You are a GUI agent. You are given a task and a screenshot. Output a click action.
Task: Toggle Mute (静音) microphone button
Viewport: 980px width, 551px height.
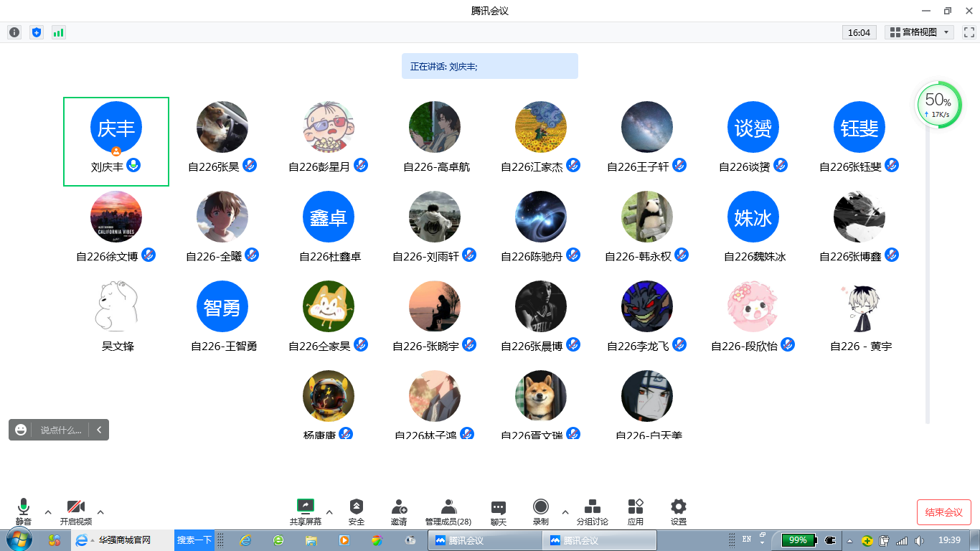click(x=24, y=512)
